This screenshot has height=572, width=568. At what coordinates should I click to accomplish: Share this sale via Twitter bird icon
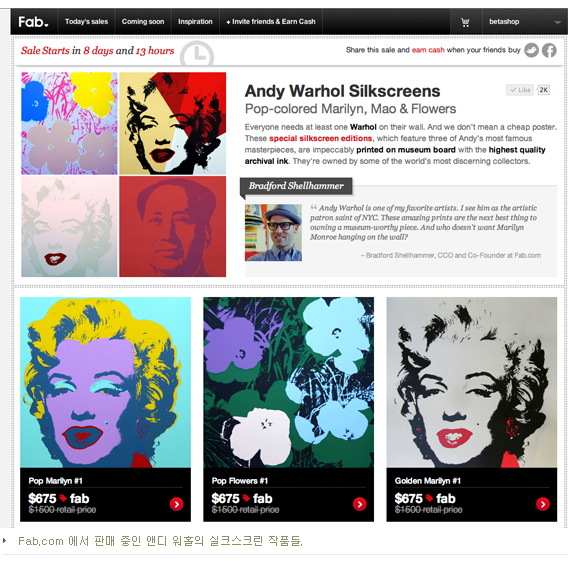tap(532, 50)
